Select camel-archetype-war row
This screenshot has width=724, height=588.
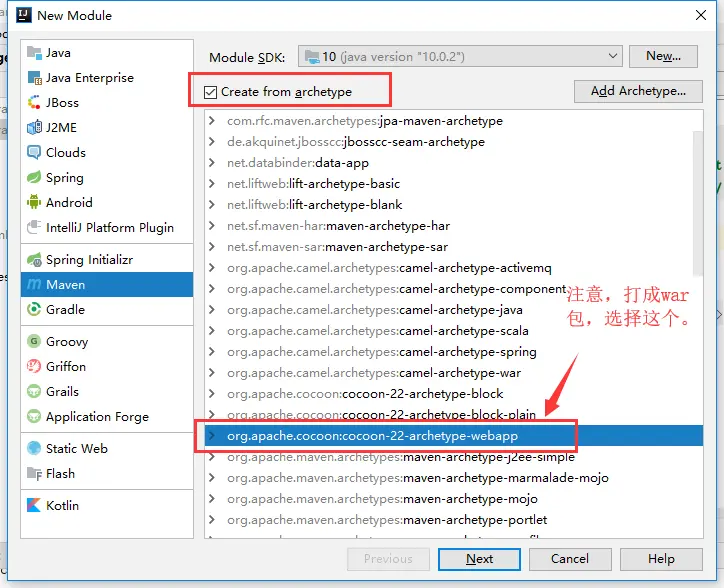[x=453, y=373]
